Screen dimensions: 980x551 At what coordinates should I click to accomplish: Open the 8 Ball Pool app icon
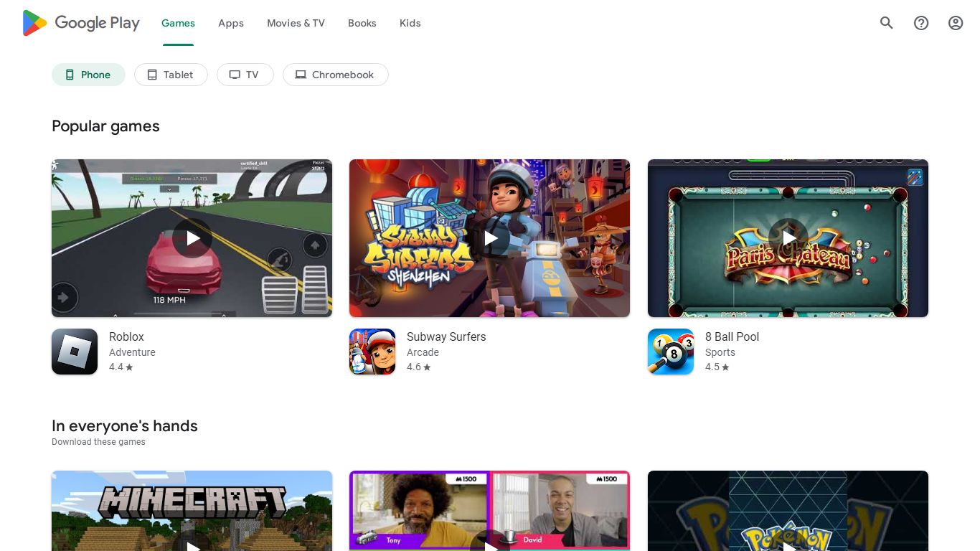pyautogui.click(x=671, y=352)
